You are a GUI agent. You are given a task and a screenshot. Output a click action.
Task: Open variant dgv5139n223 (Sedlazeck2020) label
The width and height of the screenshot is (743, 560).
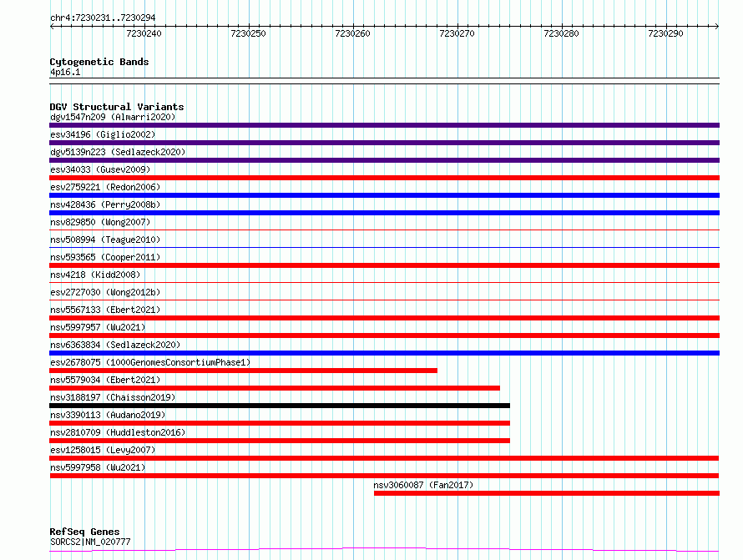coord(118,152)
